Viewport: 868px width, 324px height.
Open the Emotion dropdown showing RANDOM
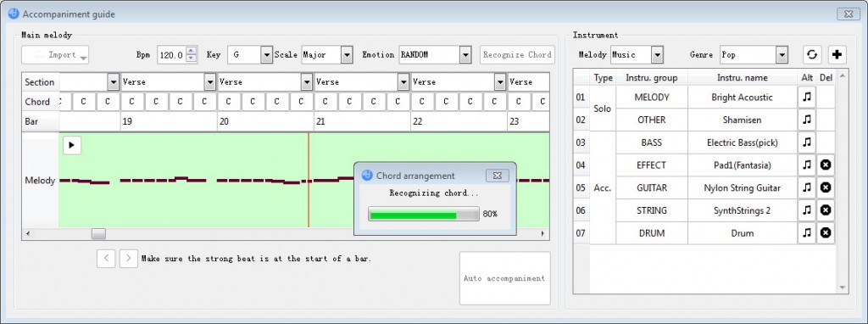coord(435,55)
